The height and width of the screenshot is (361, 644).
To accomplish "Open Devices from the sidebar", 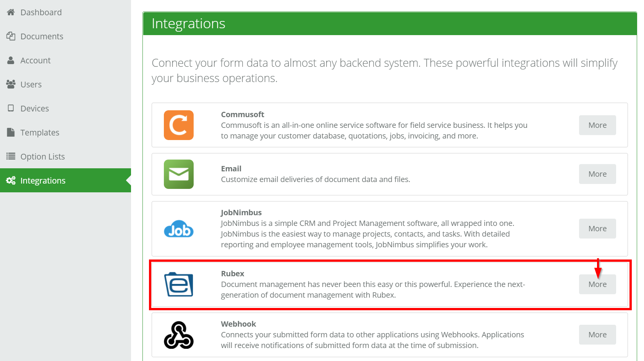I will click(x=65, y=108).
